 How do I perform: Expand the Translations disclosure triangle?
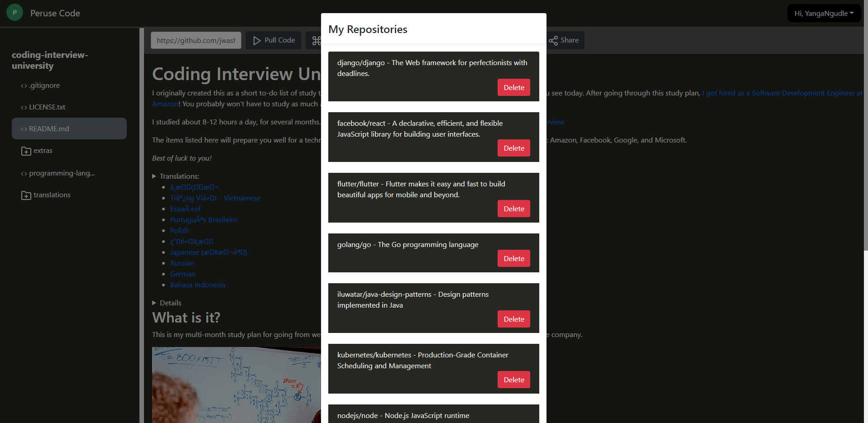(x=154, y=176)
